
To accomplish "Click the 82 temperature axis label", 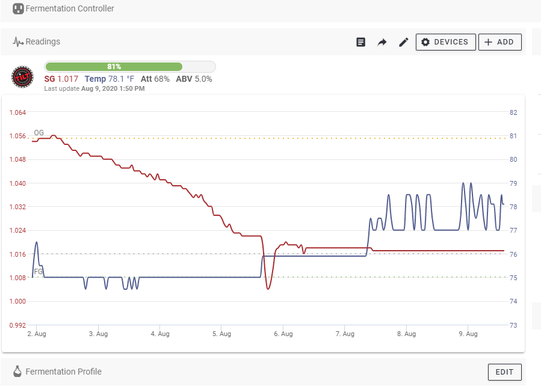I will 513,112.
